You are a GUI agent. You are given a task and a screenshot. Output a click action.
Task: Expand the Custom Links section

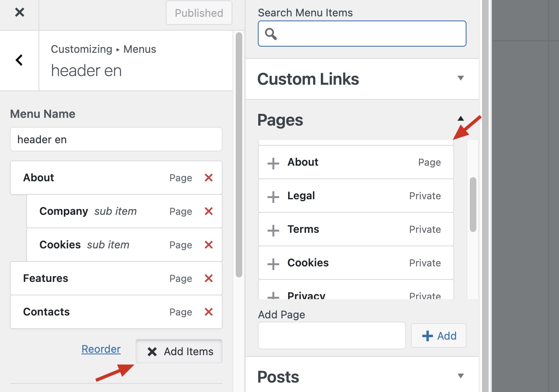pos(460,78)
